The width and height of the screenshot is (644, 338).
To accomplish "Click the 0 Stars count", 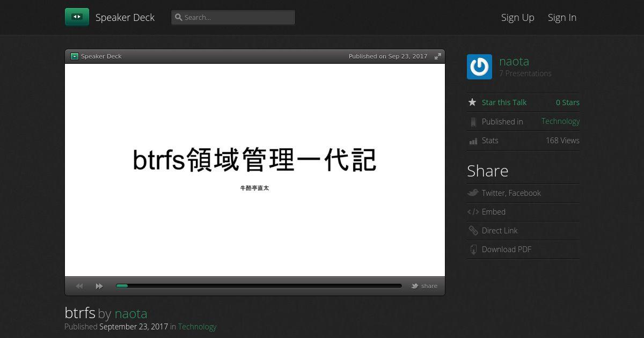I will coord(568,102).
